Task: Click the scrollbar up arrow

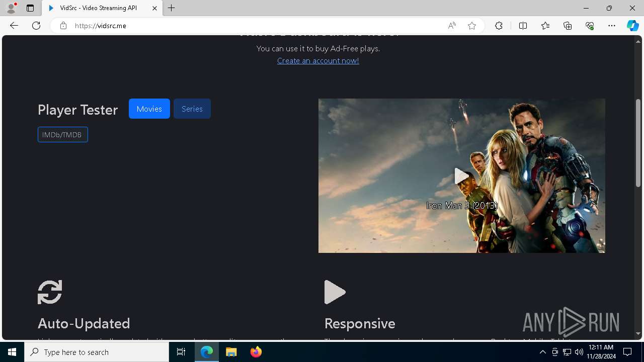Action: click(x=638, y=41)
